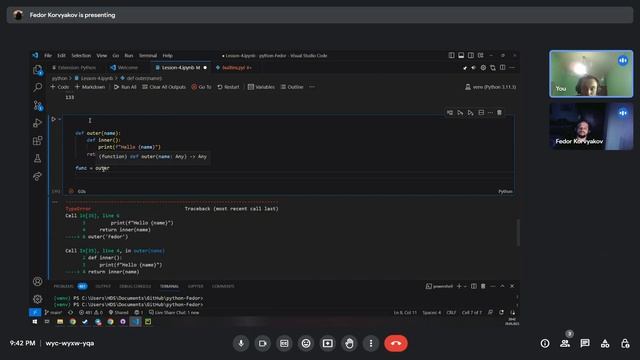Expand the run cell dropdown arrow
The height and width of the screenshot is (360, 640).
(x=60, y=119)
